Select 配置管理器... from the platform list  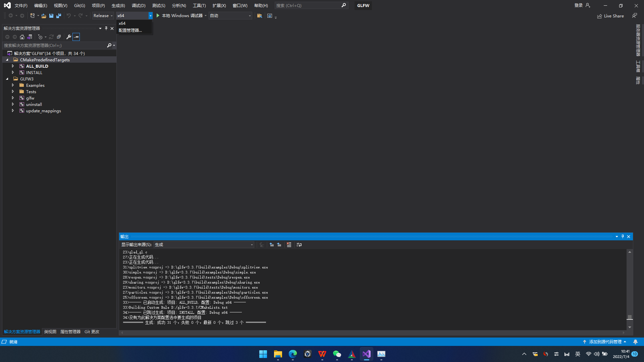pyautogui.click(x=130, y=30)
